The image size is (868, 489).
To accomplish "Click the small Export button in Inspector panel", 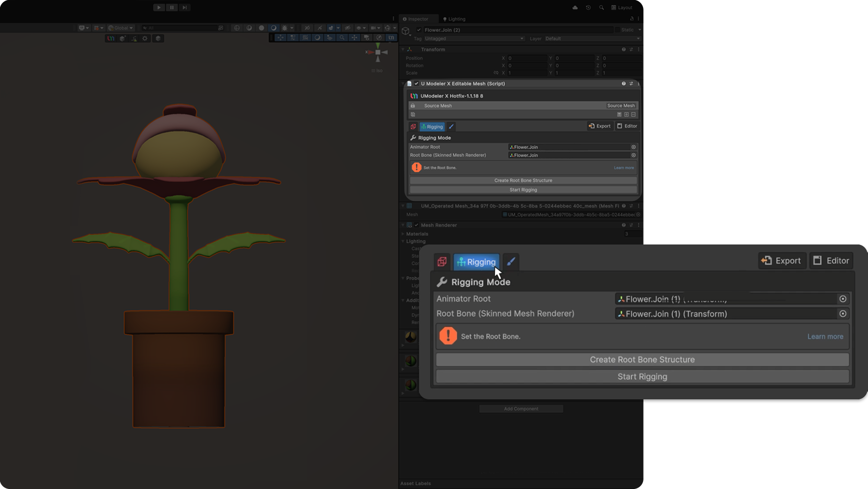I will pyautogui.click(x=600, y=126).
